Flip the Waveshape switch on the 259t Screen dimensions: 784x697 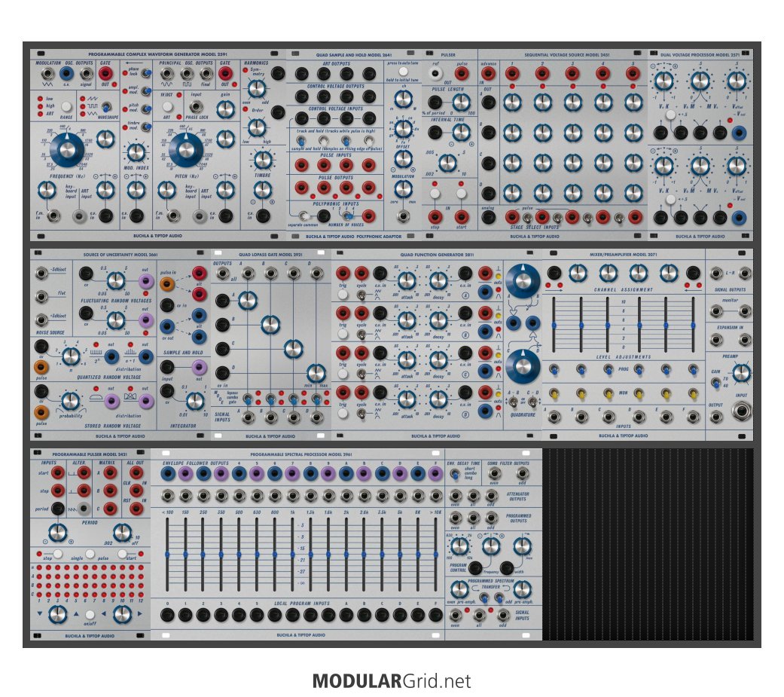[106, 106]
